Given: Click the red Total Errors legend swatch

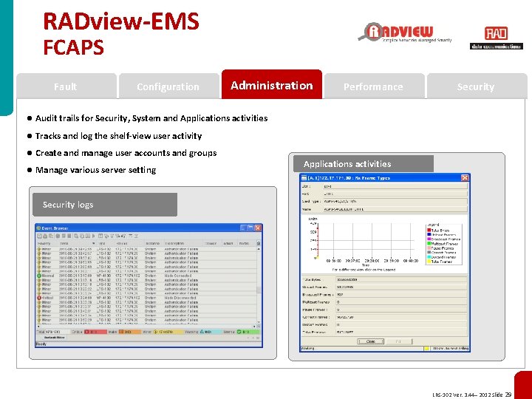Looking at the screenshot, I should (x=429, y=230).
